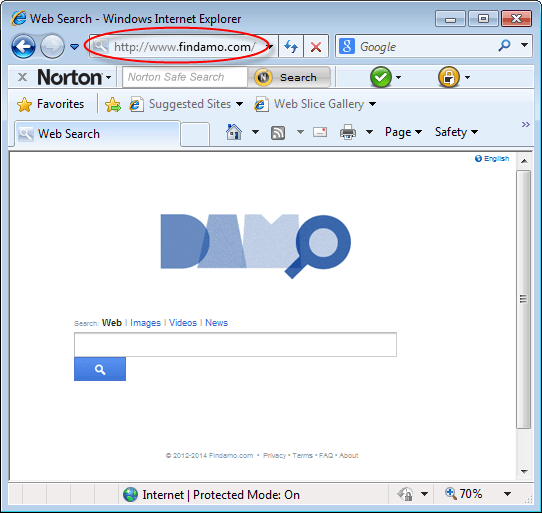542x513 pixels.
Task: Click the green Norton safe-site checkmark icon
Action: [381, 77]
